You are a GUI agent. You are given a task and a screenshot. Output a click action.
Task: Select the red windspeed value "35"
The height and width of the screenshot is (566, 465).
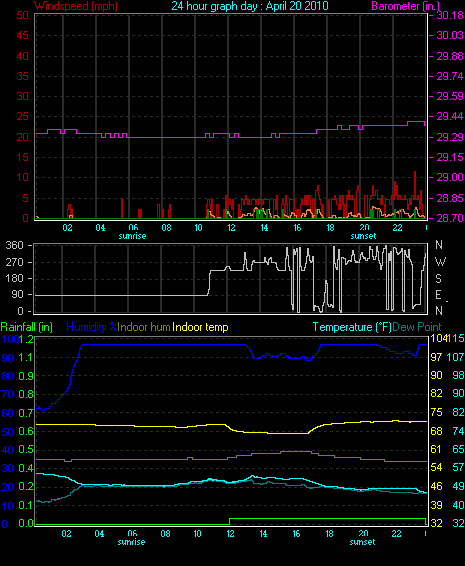tap(22, 76)
